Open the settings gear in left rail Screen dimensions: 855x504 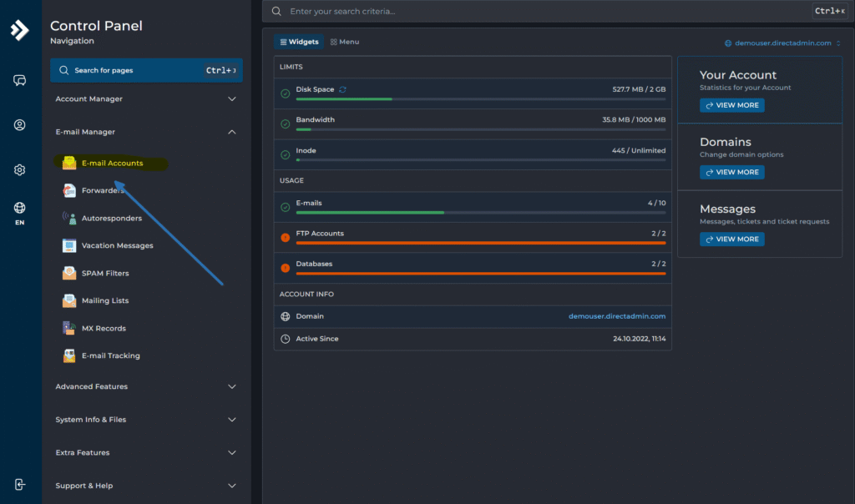coord(20,170)
